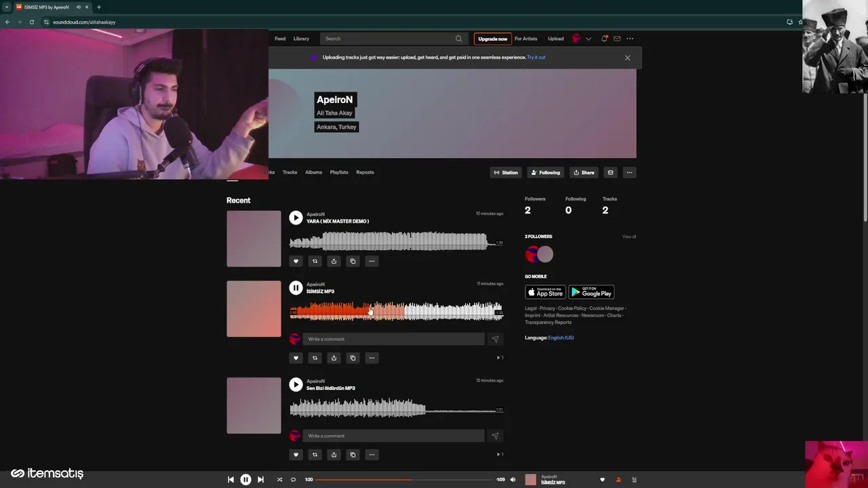Open more options for Sen Bizi öldürdün MP3
This screenshot has height=488, width=868.
372,455
